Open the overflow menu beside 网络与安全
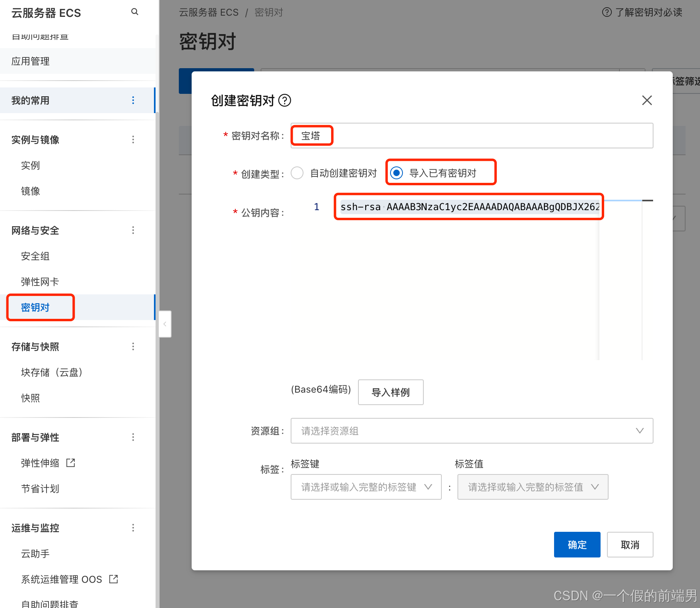The width and height of the screenshot is (700, 608). [x=133, y=230]
